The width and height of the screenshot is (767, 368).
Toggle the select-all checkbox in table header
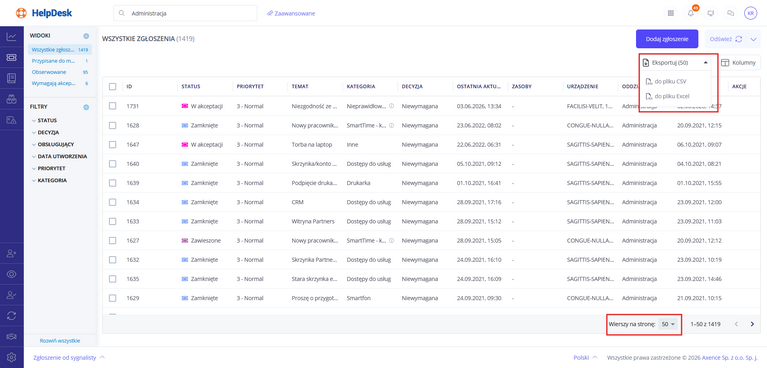point(113,86)
